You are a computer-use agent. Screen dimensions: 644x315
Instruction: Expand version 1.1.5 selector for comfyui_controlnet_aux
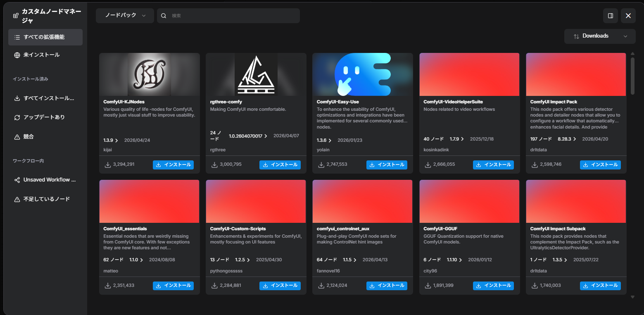(349, 260)
